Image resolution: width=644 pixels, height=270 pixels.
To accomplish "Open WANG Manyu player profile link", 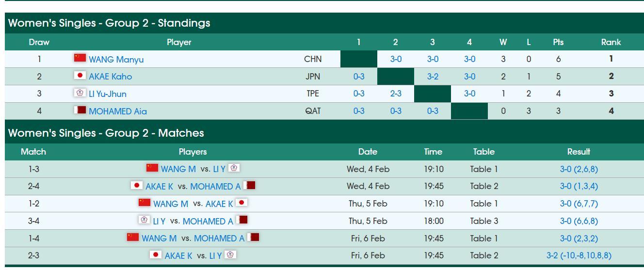I will coord(116,60).
